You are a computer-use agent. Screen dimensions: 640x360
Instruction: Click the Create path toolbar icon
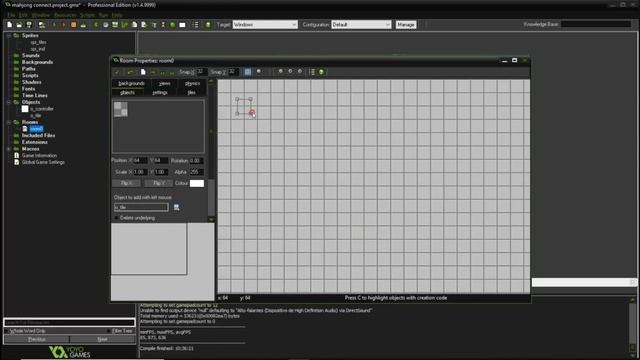coord(124,25)
